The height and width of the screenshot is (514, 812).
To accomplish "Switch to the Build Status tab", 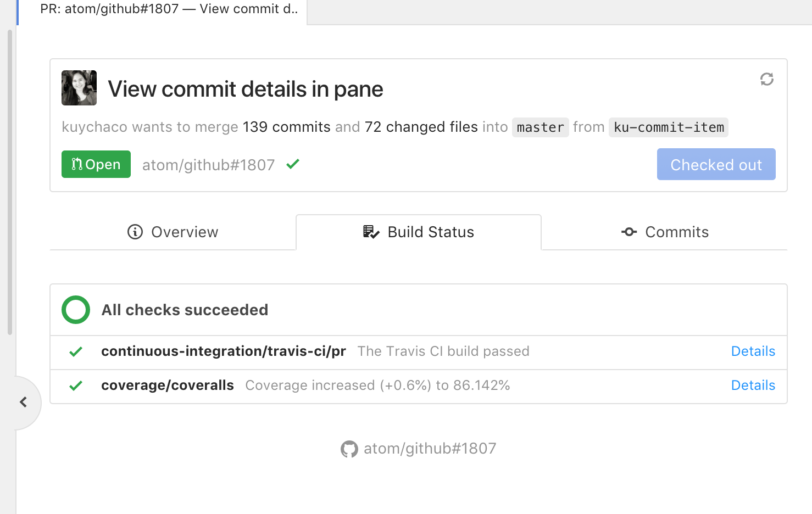I will 419,232.
